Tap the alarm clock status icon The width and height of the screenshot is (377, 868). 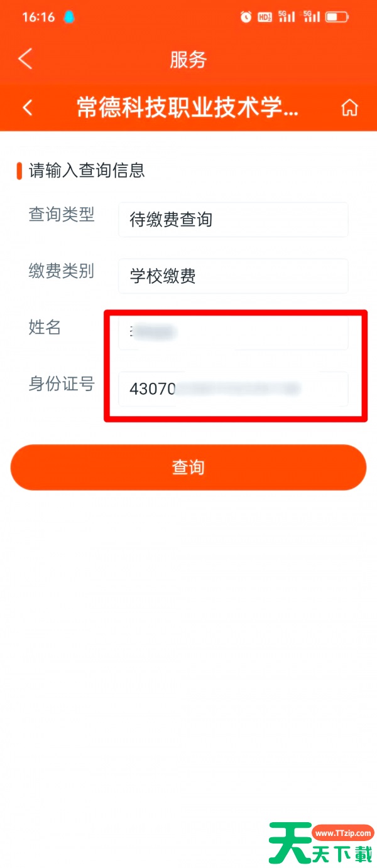tap(246, 17)
